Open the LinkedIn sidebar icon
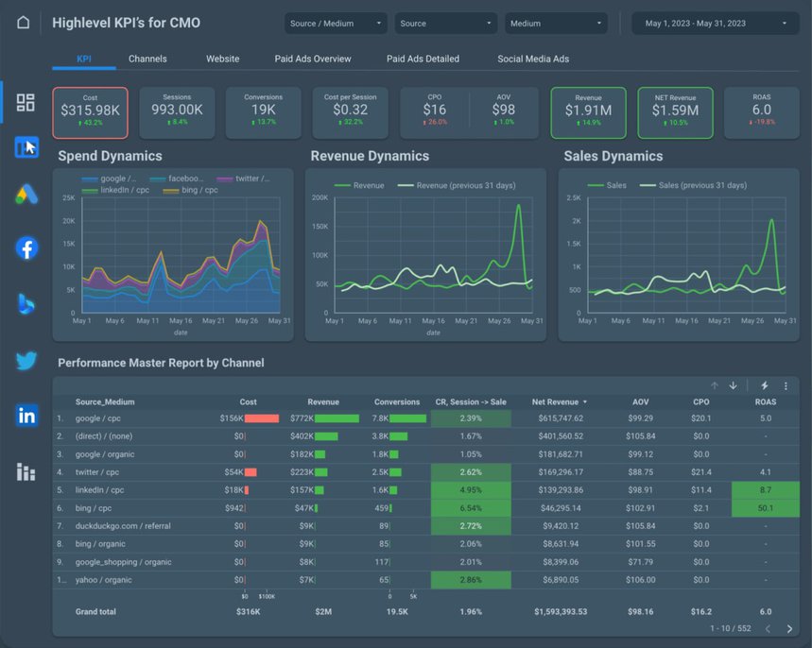This screenshot has width=812, height=648. tap(26, 416)
